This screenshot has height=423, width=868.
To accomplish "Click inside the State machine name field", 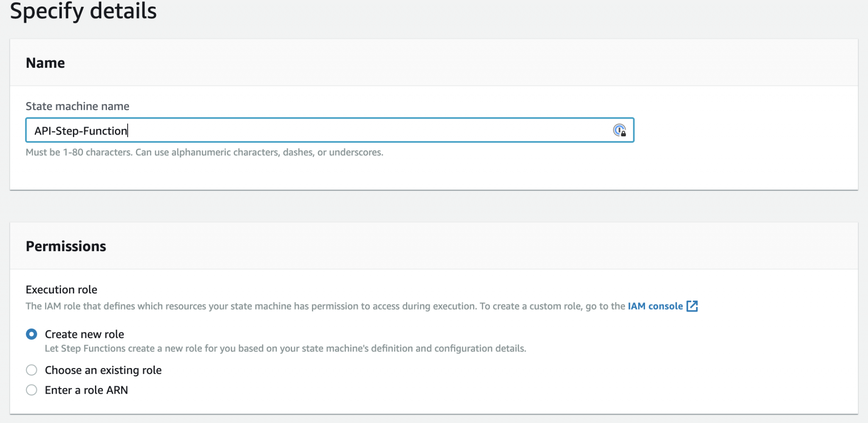I will [297, 130].
